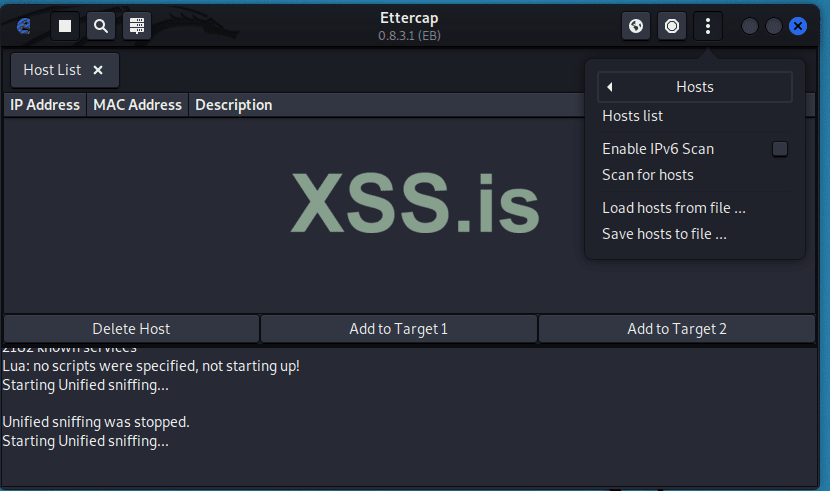
Task: Open the three-dot Ettercap menu
Action: (x=708, y=26)
